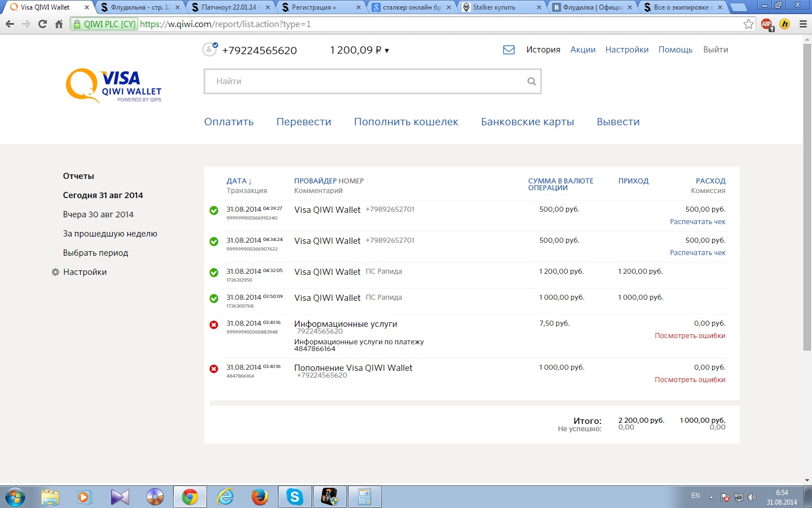812x508 pixels.
Task: Open Пополнить кошелек section
Action: [406, 122]
